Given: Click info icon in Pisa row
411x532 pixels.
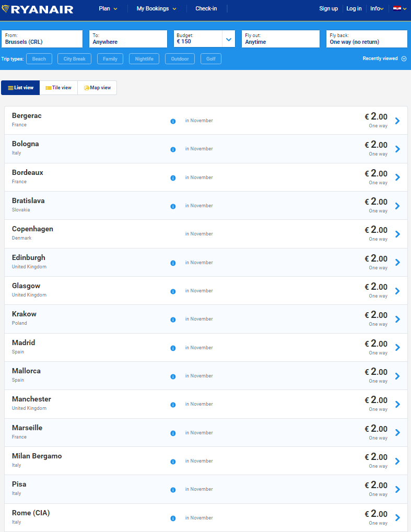Looking at the screenshot, I should click(x=173, y=490).
